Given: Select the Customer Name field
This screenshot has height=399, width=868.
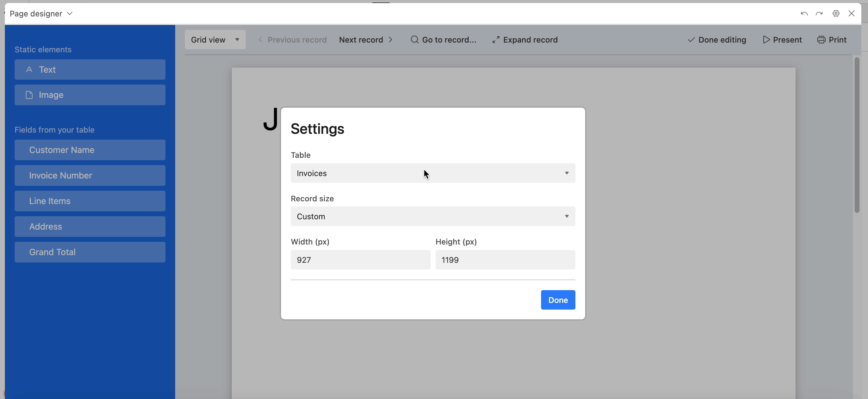Looking at the screenshot, I should tap(90, 150).
